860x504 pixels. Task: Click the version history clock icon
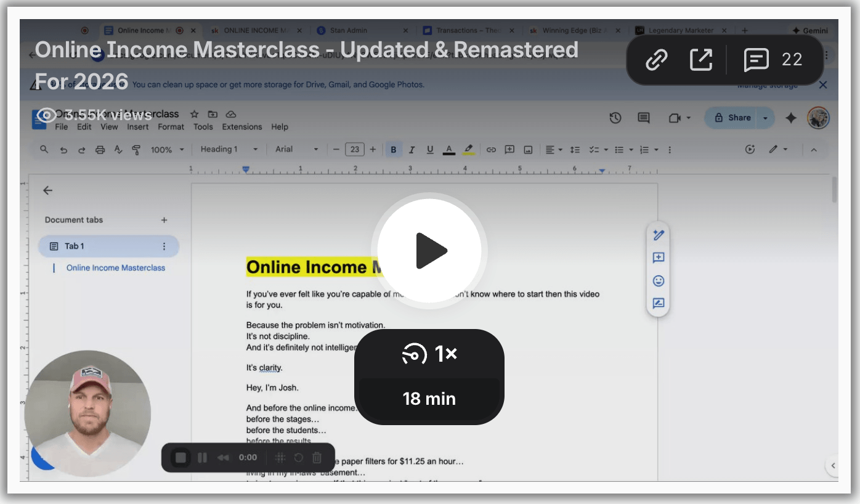pos(615,118)
